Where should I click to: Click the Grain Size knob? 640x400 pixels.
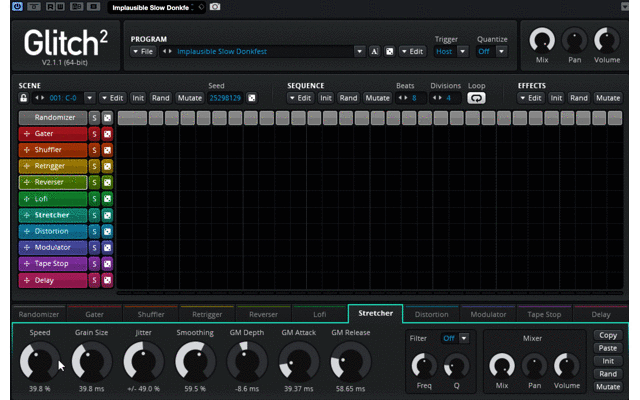click(x=91, y=362)
